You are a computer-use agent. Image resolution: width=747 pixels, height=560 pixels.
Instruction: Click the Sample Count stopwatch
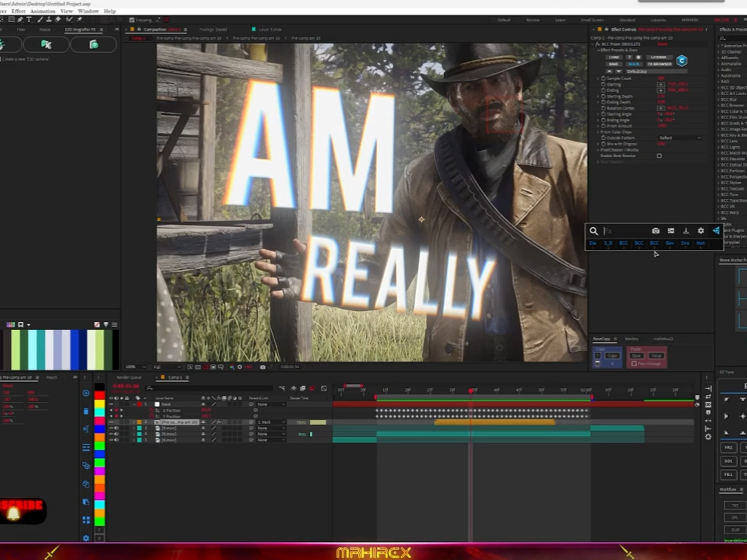coord(603,78)
